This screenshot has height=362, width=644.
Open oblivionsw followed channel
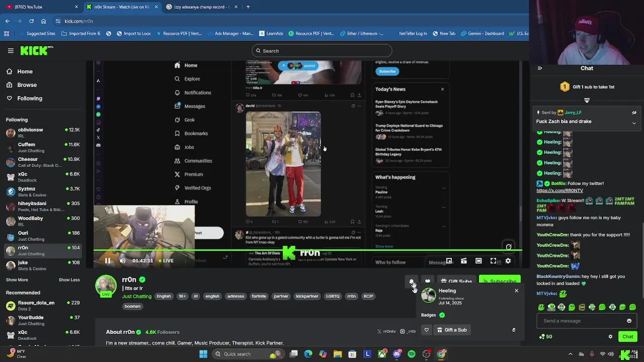pyautogui.click(x=43, y=133)
